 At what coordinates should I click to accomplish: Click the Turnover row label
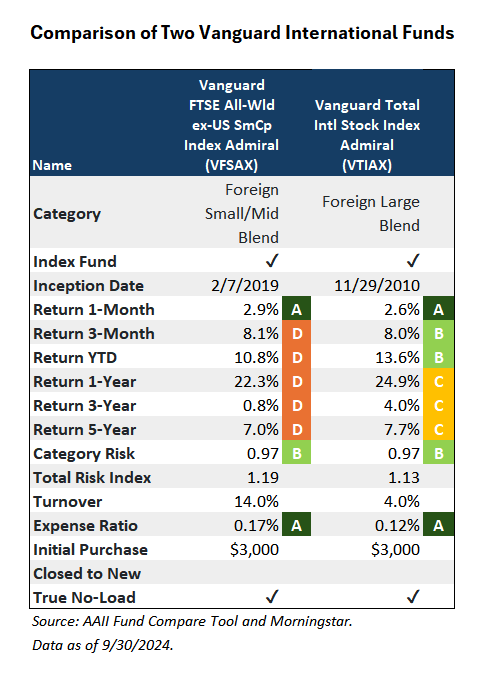[x=68, y=501]
